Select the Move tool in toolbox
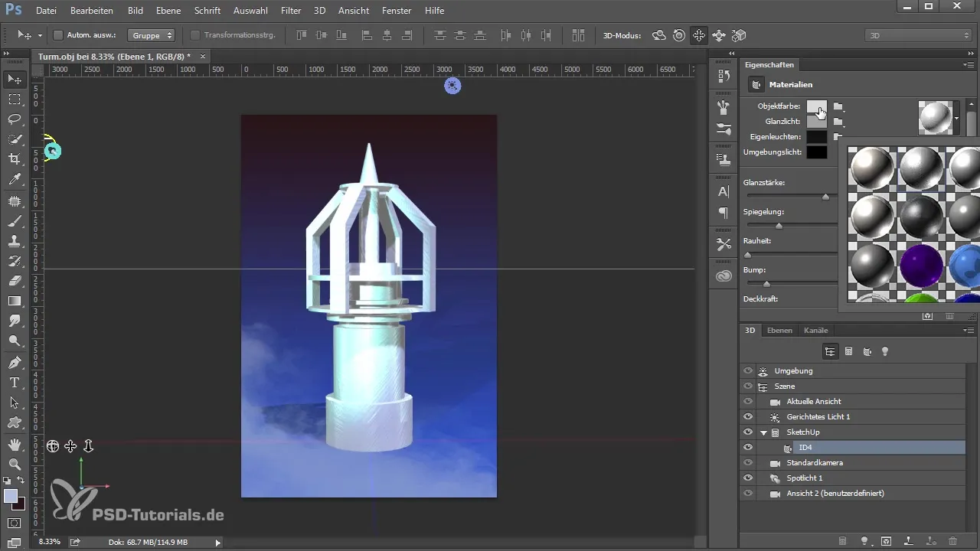This screenshot has height=551, width=980. 15,79
